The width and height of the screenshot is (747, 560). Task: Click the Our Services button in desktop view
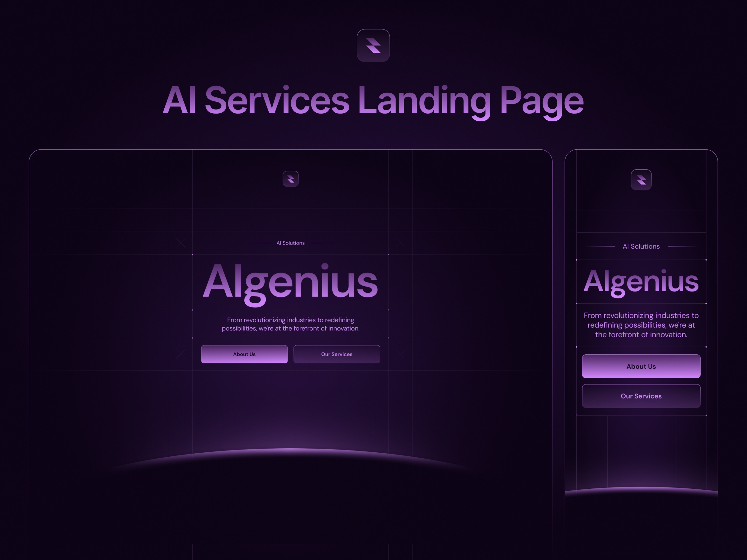(x=336, y=354)
